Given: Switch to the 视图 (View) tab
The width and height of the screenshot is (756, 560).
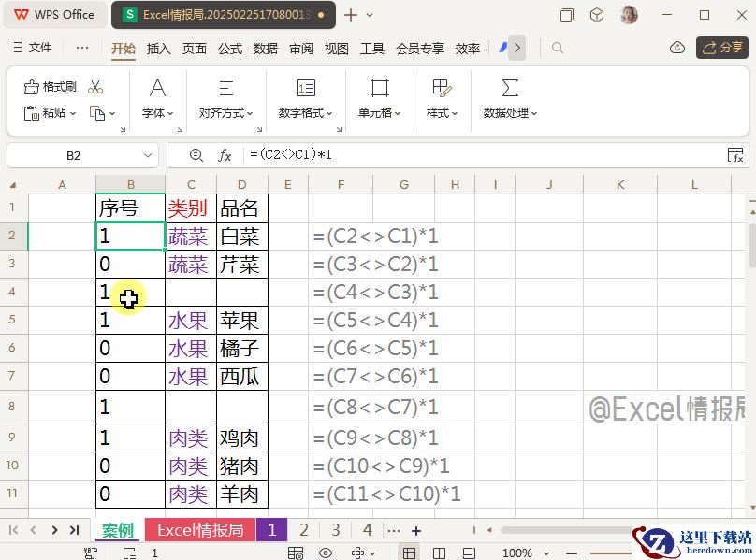Looking at the screenshot, I should click(x=337, y=49).
